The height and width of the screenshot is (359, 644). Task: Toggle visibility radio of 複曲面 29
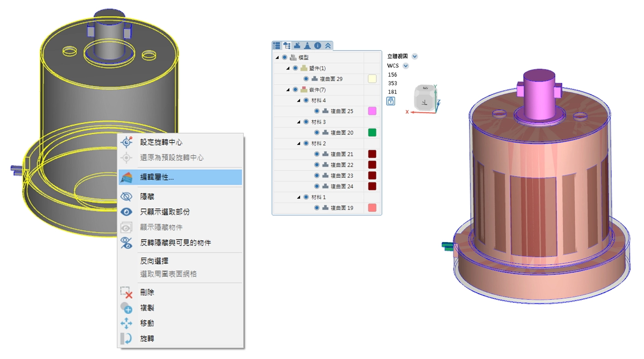(x=306, y=79)
